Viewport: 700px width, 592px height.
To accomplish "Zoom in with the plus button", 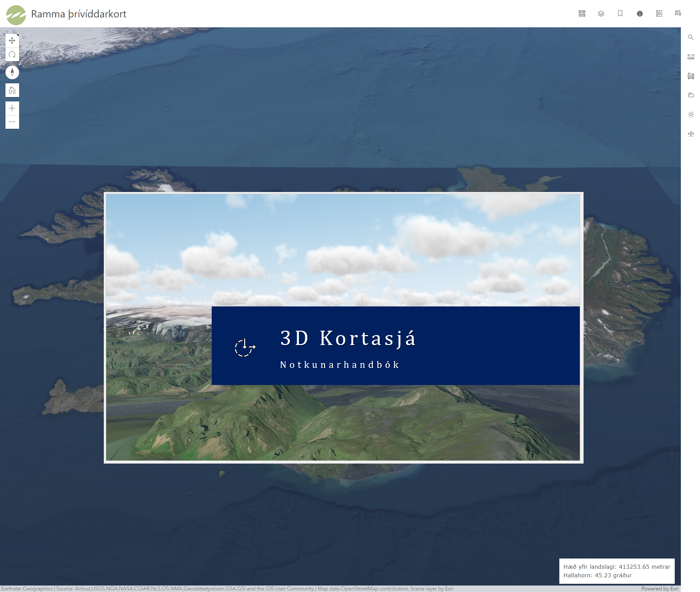I will [x=12, y=108].
